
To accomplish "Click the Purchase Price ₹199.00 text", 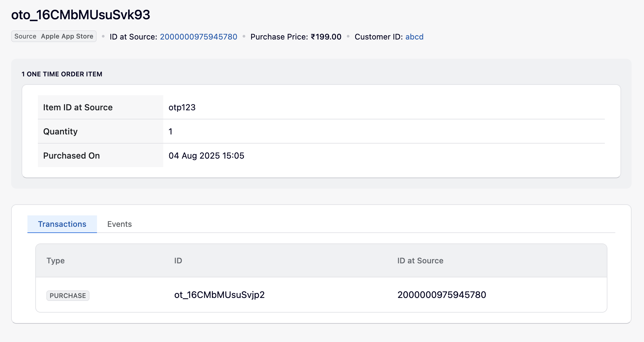I will (296, 37).
